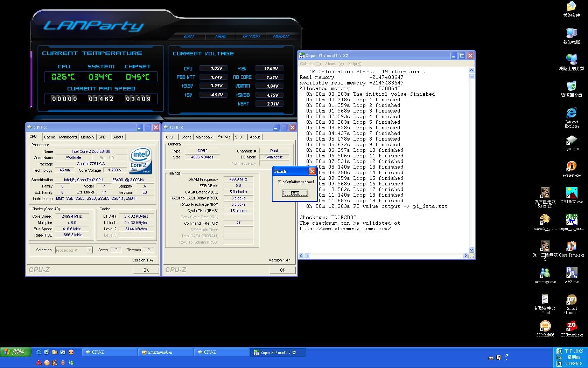Click OPTION in the LANParty panel
This screenshot has width=588, height=368.
[251, 36]
